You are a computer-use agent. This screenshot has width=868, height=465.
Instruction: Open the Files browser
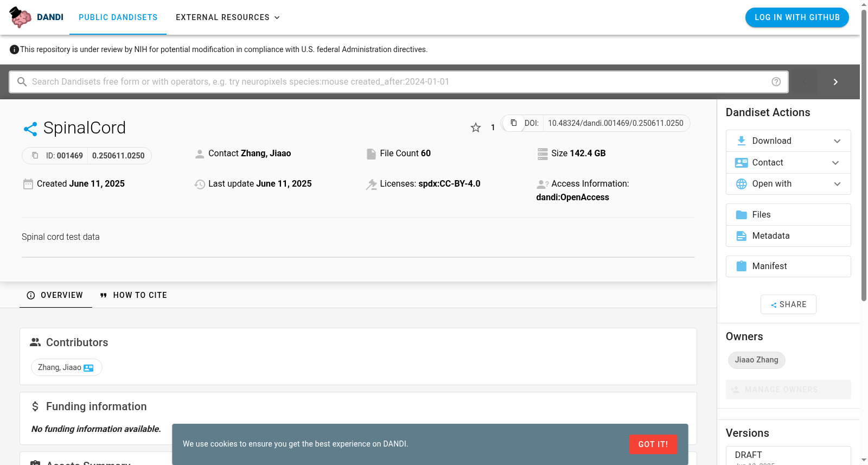[788, 215]
